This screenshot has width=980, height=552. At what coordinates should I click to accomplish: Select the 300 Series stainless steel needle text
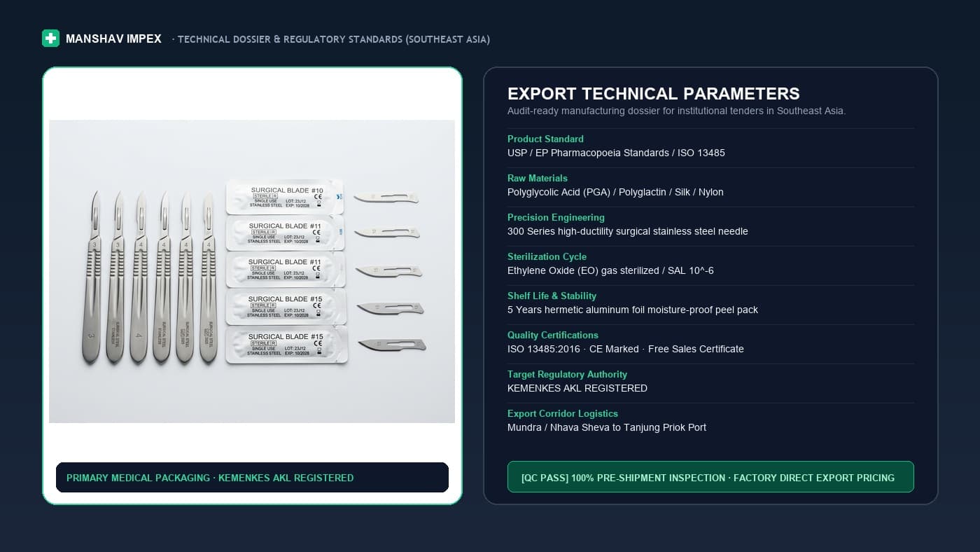(628, 231)
